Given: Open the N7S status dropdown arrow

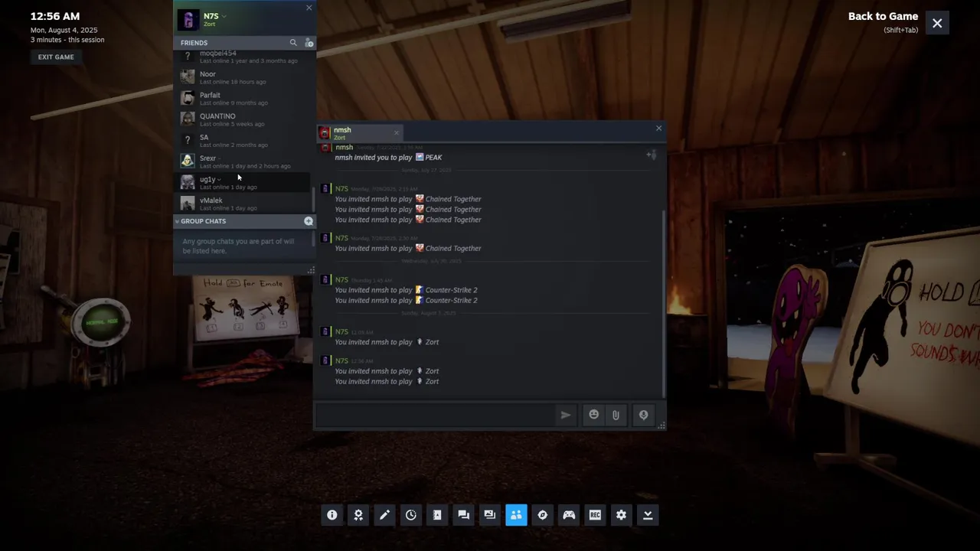Looking at the screenshot, I should (224, 16).
